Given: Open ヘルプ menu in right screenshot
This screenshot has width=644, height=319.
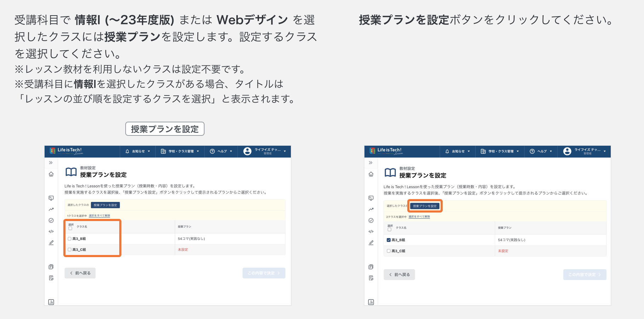Looking at the screenshot, I should coord(541,151).
